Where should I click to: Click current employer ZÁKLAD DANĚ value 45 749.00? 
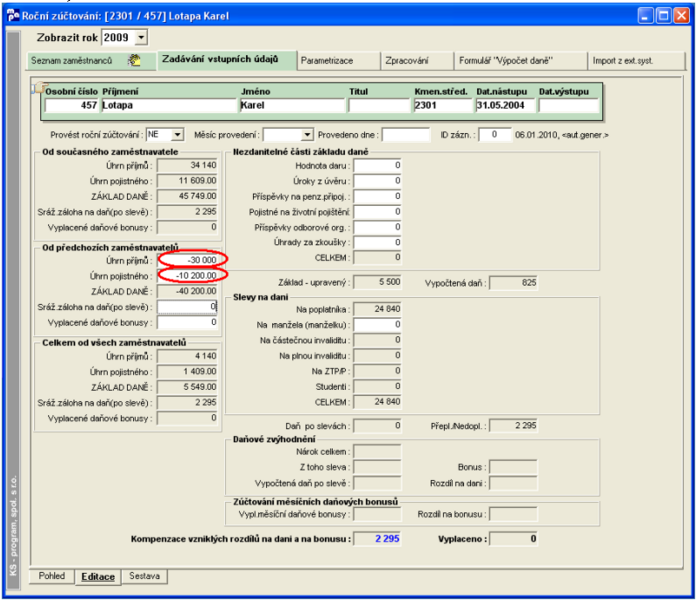tap(188, 196)
